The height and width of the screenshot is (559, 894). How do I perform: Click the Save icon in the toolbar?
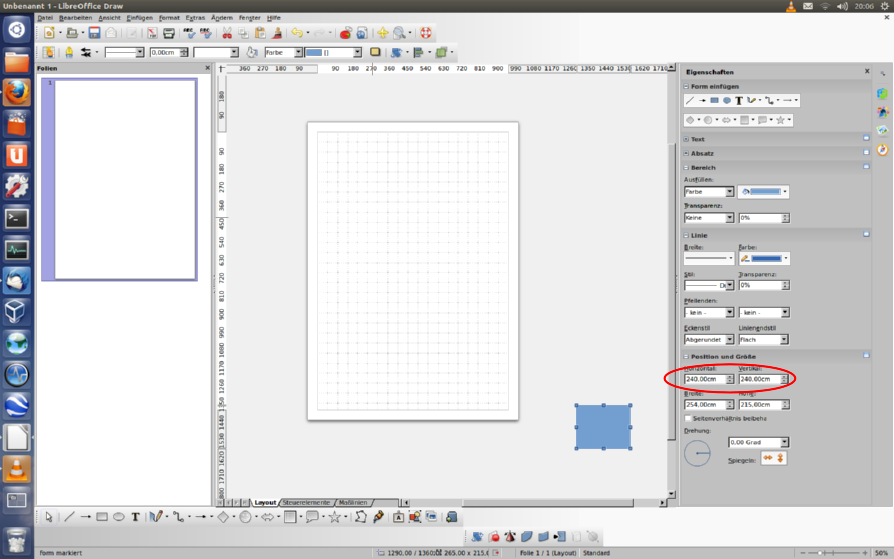pos(94,33)
